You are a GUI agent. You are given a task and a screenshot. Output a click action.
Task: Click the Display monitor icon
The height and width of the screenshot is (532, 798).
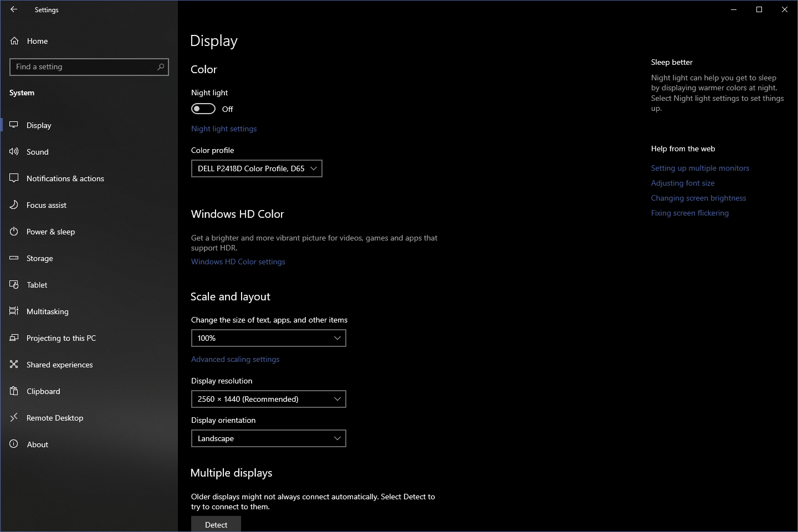14,125
